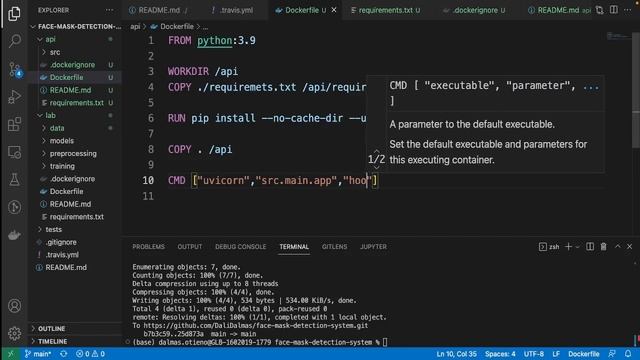Open Source Control view with badge
This screenshot has height=360, width=640.
point(15,69)
